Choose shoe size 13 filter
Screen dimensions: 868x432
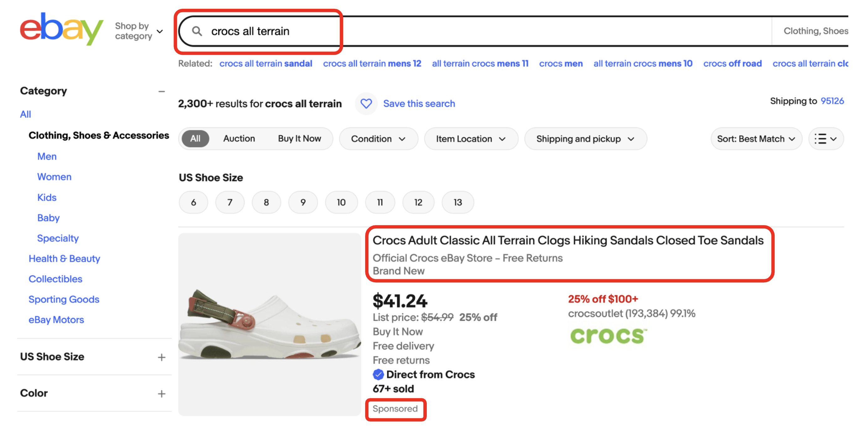pos(457,202)
